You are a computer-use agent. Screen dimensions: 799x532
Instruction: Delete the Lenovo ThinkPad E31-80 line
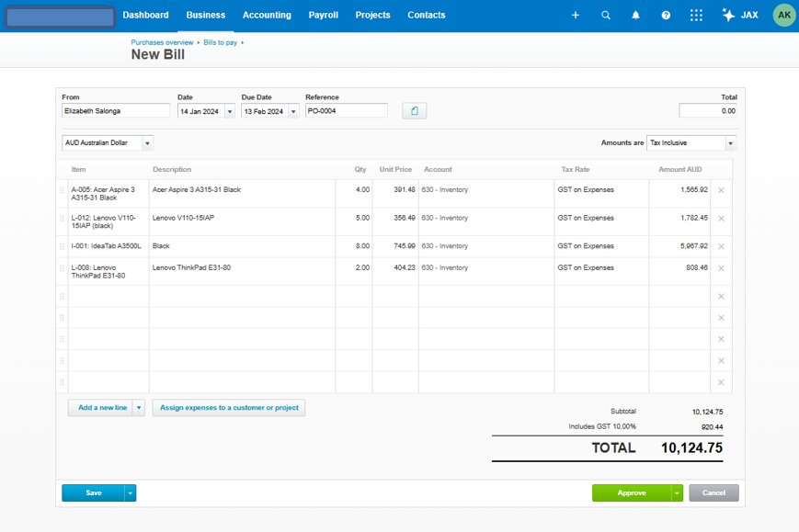click(x=721, y=268)
